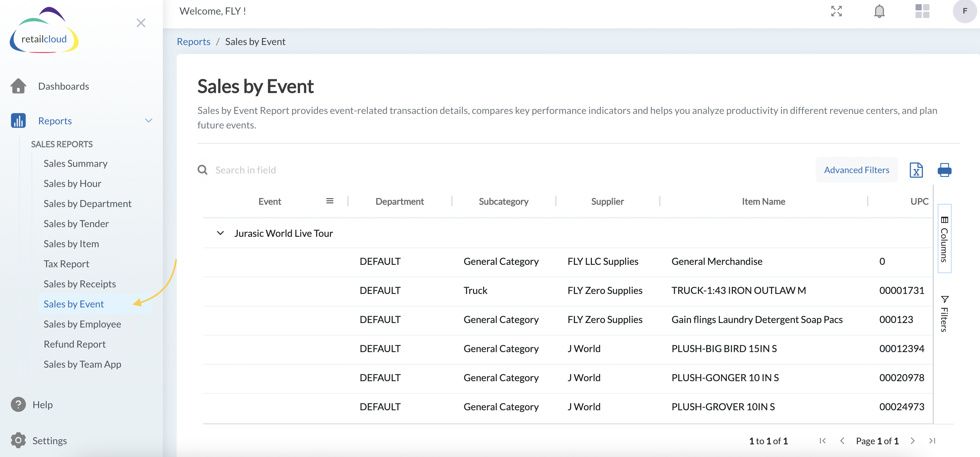Sort by UPC column header
The image size is (980, 457).
pos(919,201)
